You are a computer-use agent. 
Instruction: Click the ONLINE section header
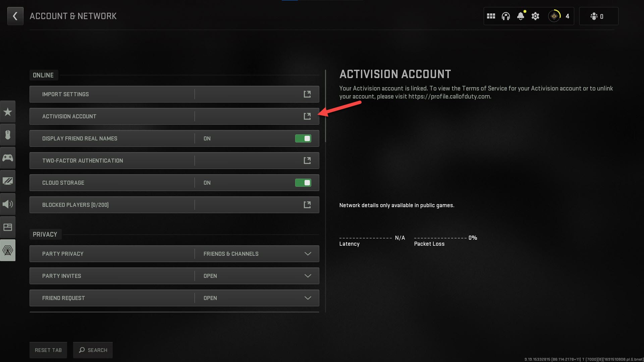[x=43, y=75]
